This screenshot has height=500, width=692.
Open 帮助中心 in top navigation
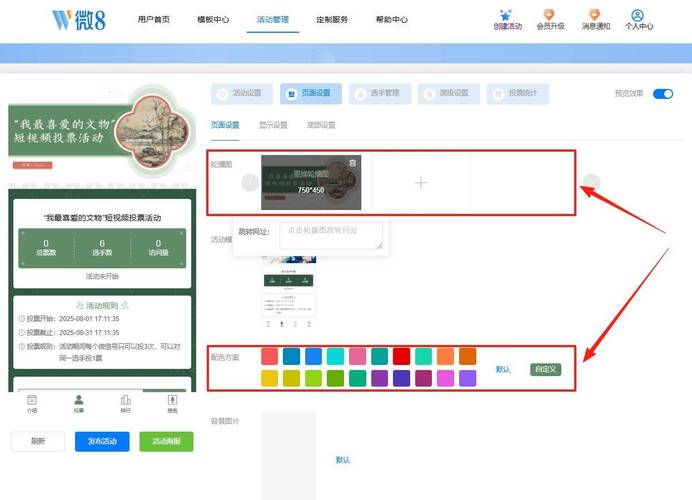click(x=392, y=19)
